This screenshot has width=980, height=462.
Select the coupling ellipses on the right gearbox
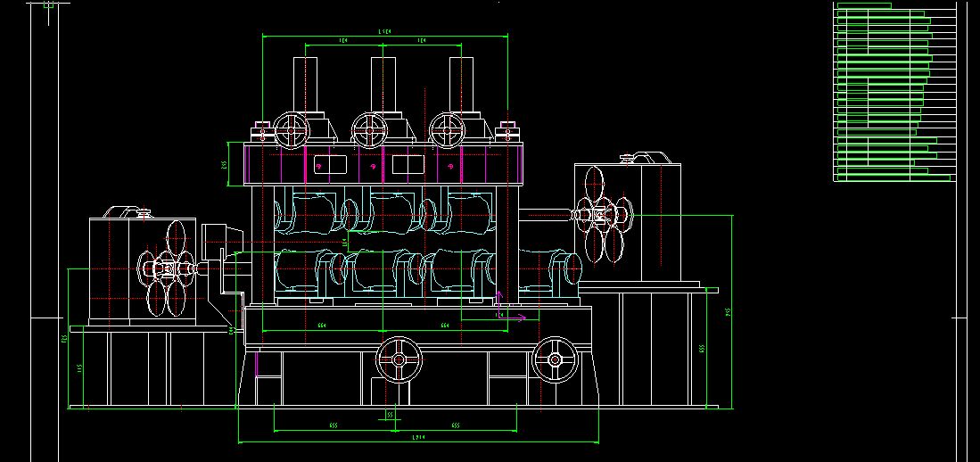[x=603, y=214]
